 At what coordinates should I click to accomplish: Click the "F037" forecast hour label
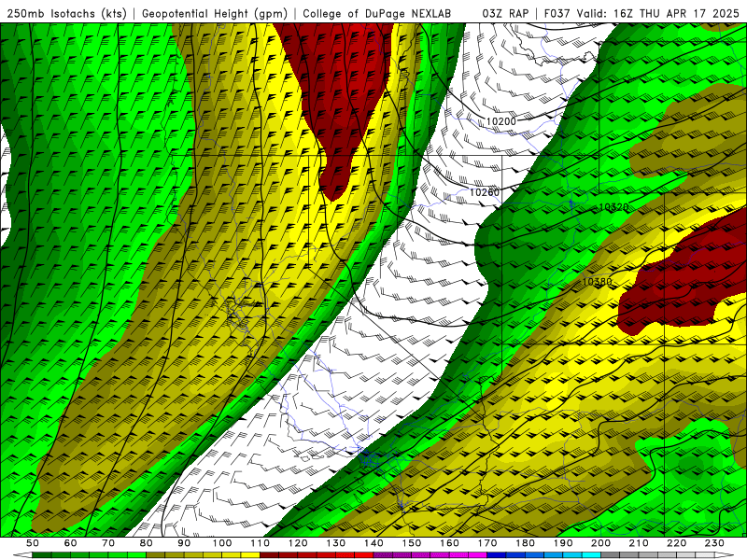557,13
